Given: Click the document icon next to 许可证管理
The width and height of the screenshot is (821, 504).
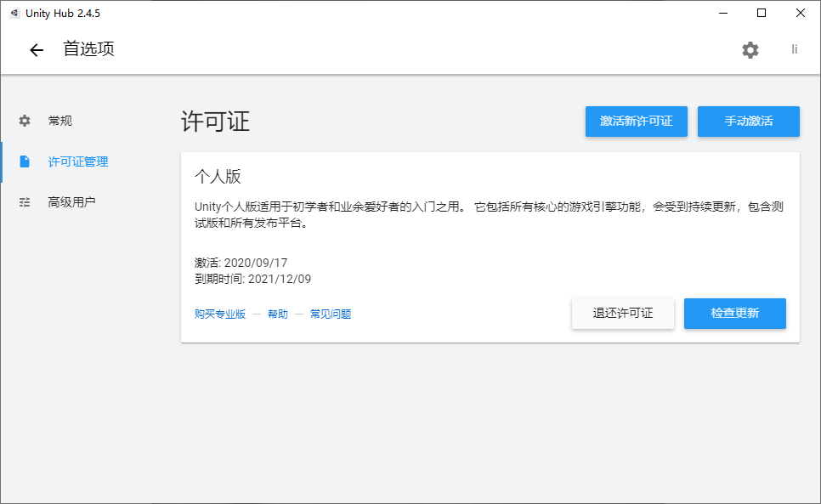Looking at the screenshot, I should pyautogui.click(x=25, y=161).
